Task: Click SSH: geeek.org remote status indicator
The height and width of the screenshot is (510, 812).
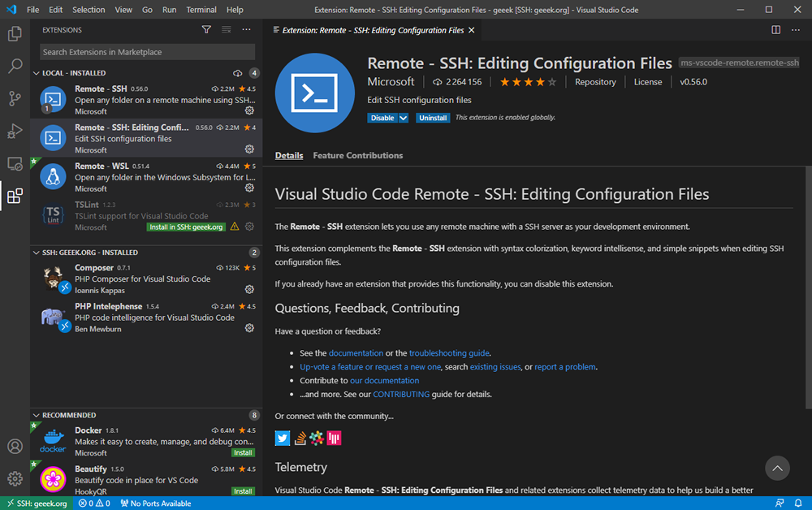Action: (37, 504)
